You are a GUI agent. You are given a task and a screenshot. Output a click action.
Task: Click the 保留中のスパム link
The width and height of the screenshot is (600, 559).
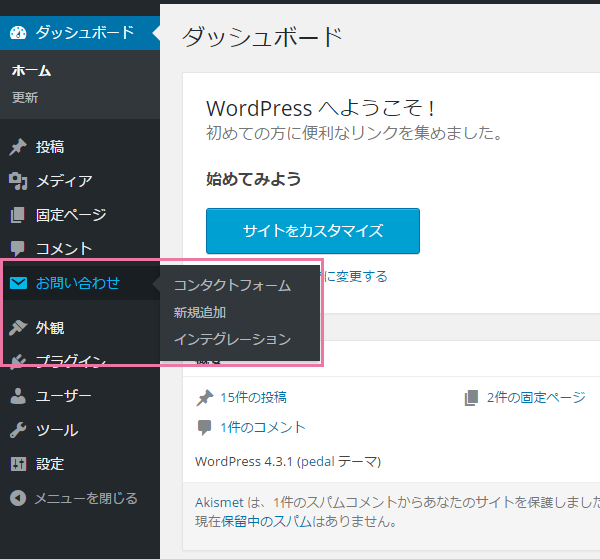pos(266,522)
